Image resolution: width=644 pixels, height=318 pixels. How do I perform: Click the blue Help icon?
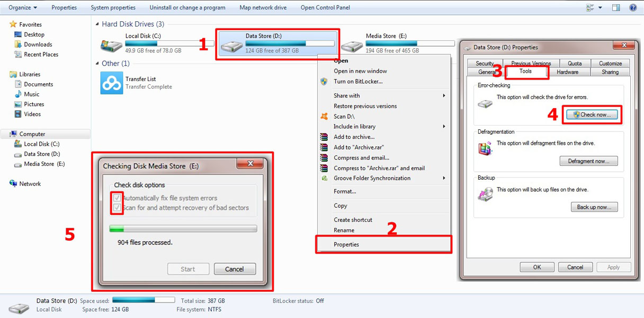point(633,7)
